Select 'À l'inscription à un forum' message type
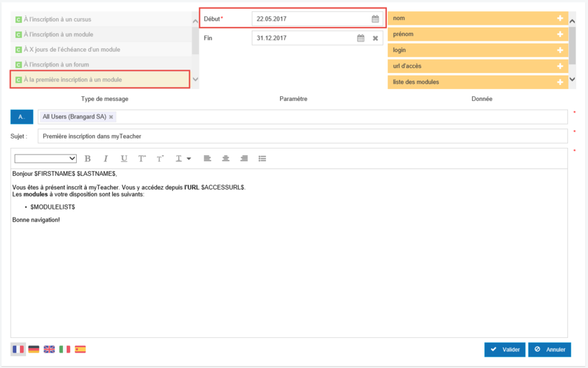 (x=56, y=65)
